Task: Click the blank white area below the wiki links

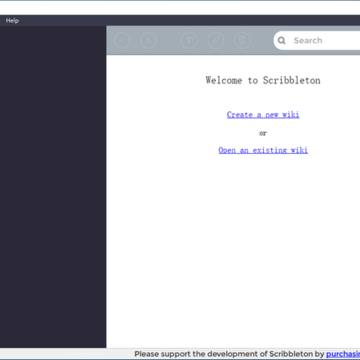Action: [233, 250]
